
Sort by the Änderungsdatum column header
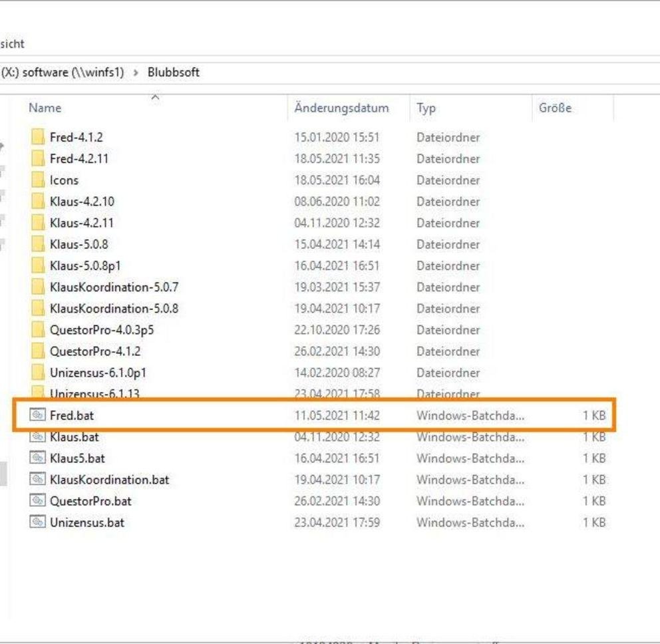pyautogui.click(x=341, y=108)
